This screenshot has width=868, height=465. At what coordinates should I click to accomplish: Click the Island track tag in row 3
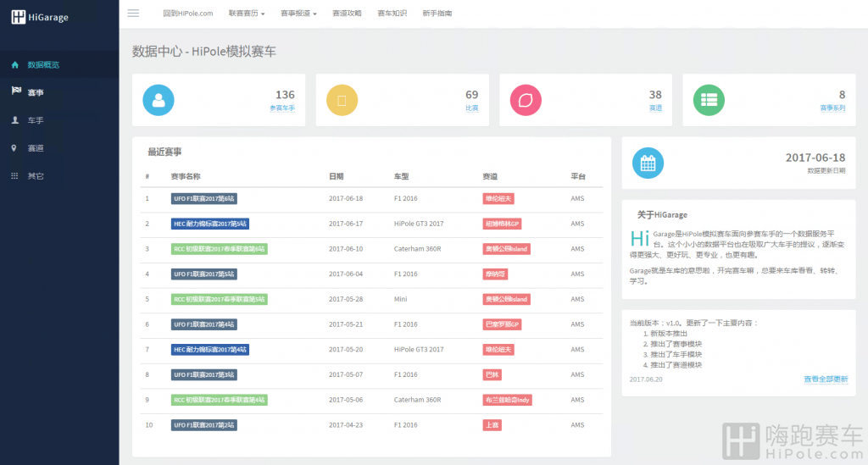click(x=507, y=249)
